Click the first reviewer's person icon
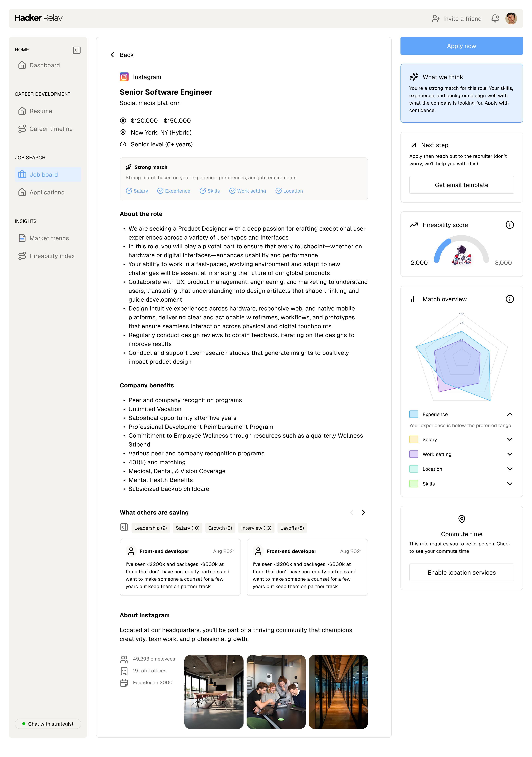Image resolution: width=532 pixels, height=757 pixels. pyautogui.click(x=131, y=551)
